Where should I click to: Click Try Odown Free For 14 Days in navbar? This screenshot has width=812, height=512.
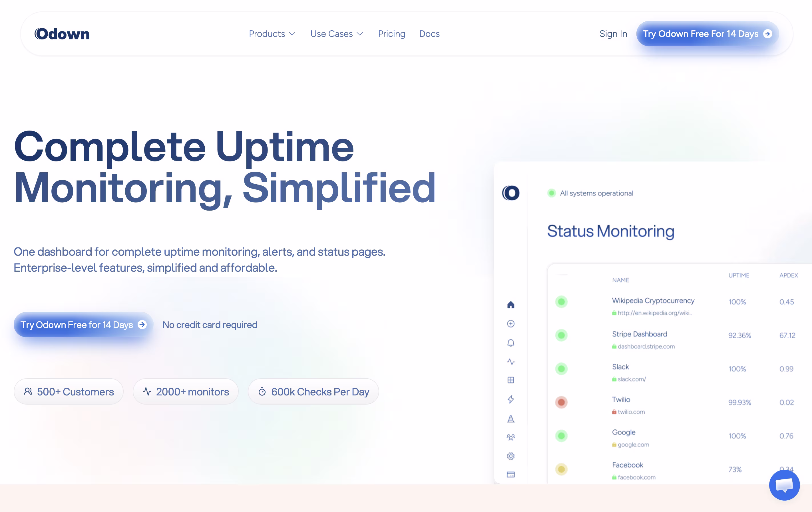708,34
